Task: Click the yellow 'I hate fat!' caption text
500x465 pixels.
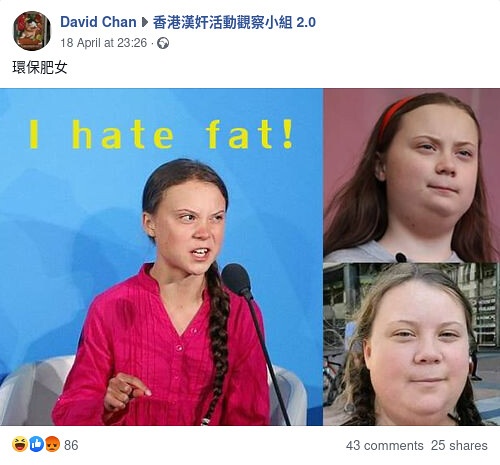Action: [x=162, y=134]
